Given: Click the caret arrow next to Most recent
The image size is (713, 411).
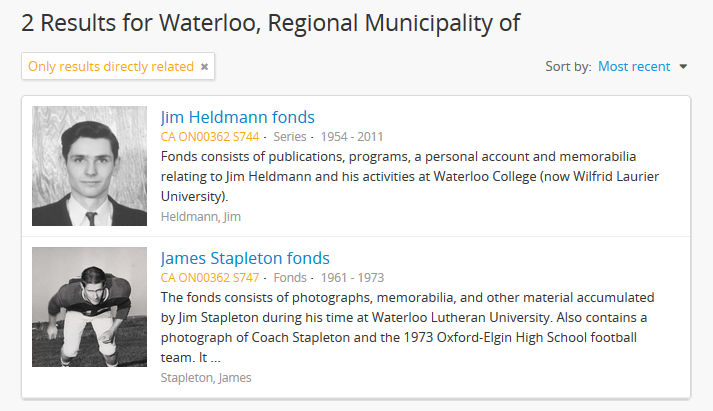Looking at the screenshot, I should click(x=684, y=67).
